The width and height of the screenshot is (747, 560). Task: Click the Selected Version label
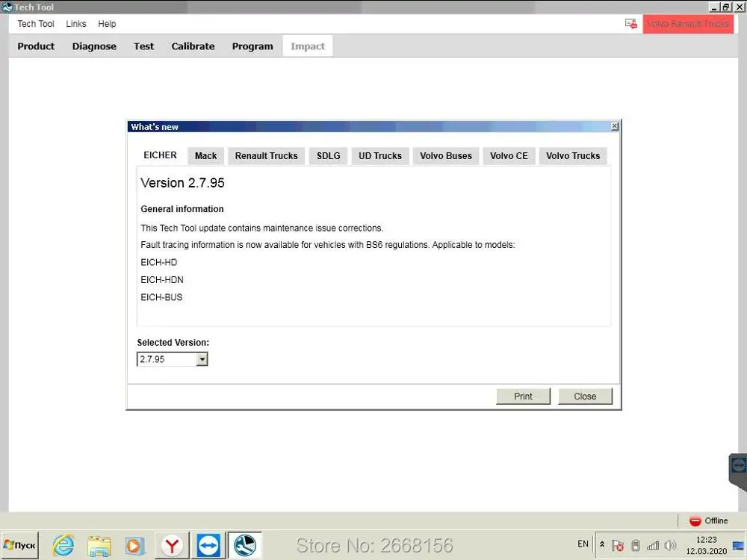(173, 343)
